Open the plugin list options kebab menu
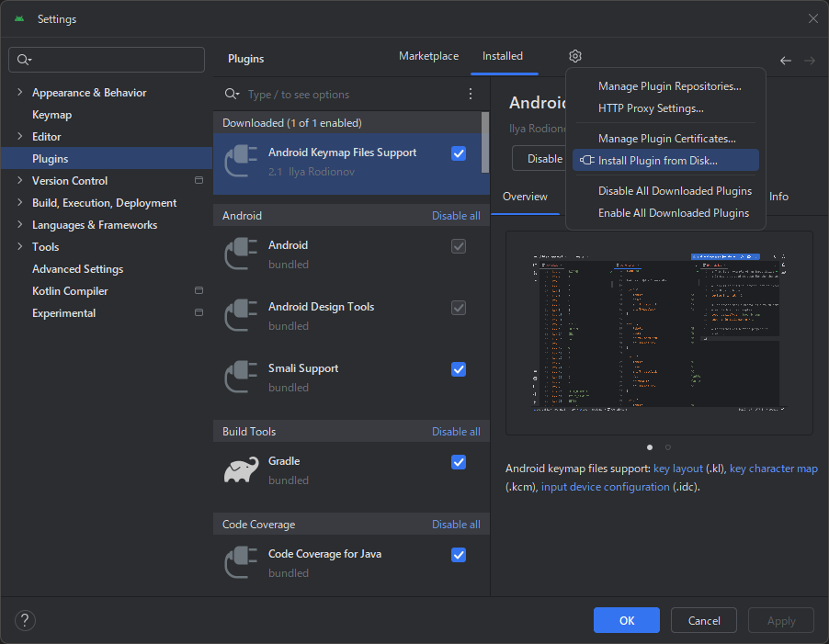Screen dimensions: 829x644 (471, 95)
